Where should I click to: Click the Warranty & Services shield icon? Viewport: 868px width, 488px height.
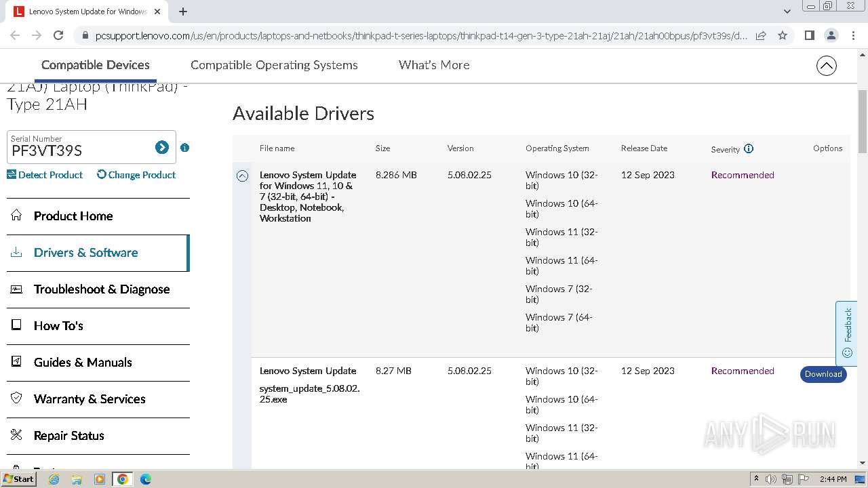(16, 399)
